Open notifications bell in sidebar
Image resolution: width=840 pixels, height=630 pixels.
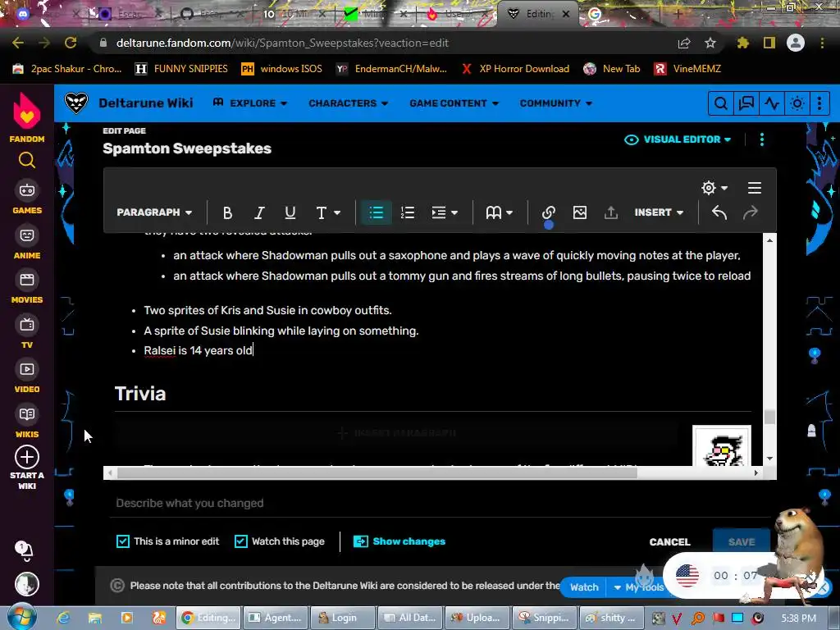click(25, 550)
